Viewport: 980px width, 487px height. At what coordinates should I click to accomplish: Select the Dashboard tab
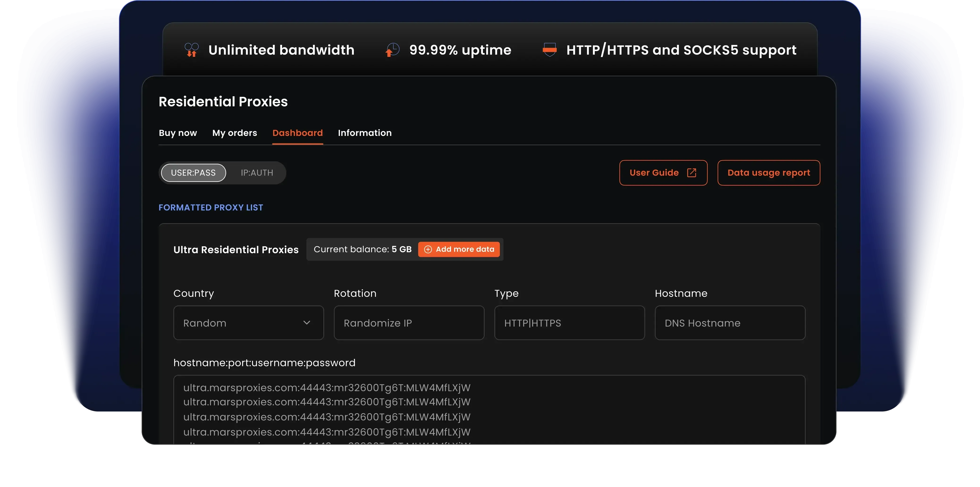click(x=297, y=133)
